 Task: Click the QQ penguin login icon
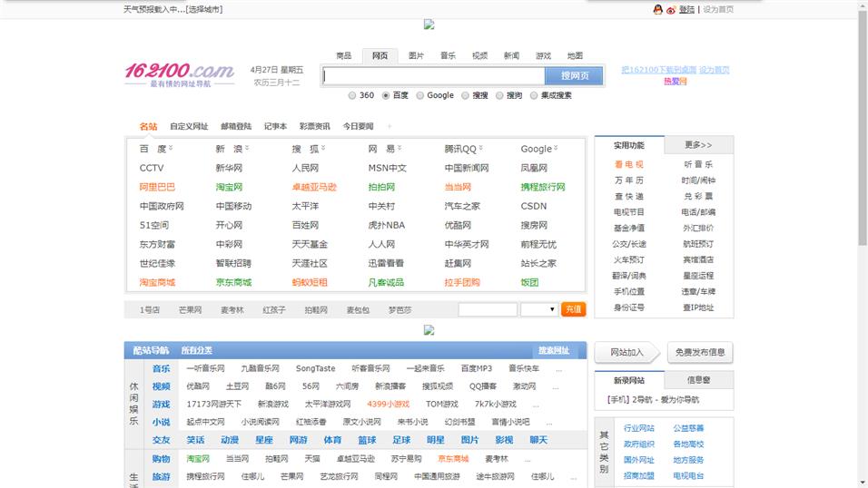point(657,9)
